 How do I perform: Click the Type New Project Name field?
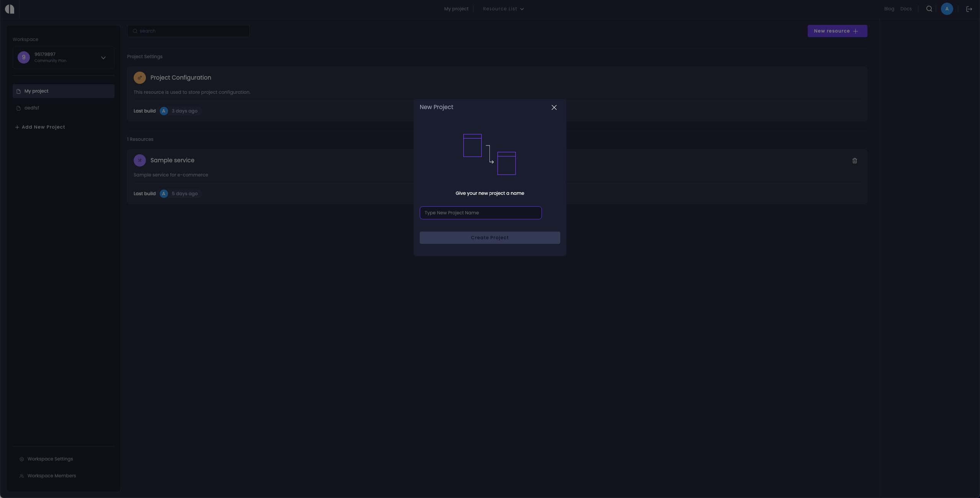481,213
